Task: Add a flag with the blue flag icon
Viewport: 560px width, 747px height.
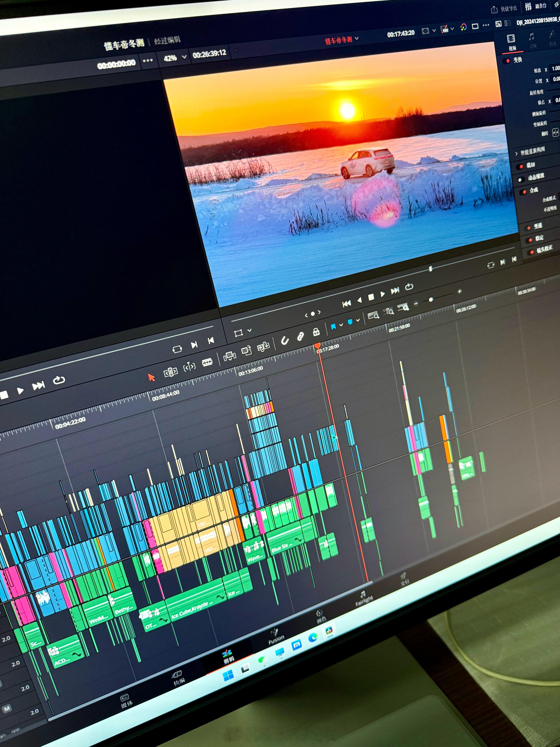Action: 333,327
